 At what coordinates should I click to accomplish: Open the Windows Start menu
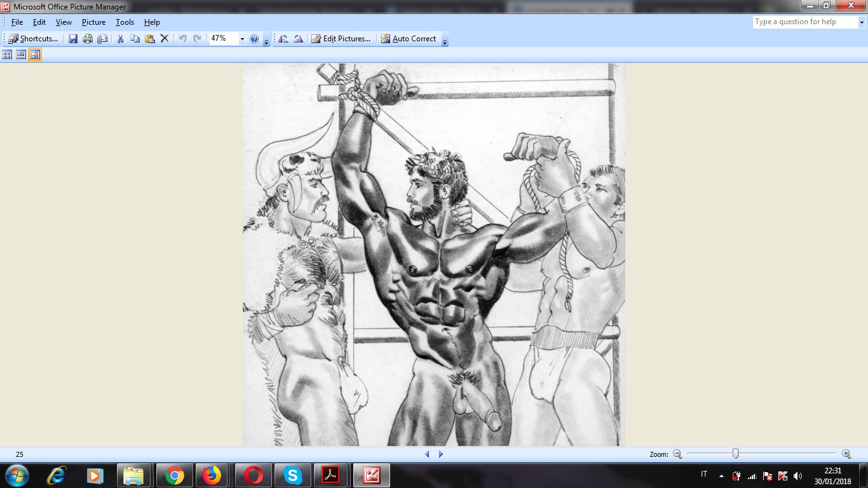16,475
